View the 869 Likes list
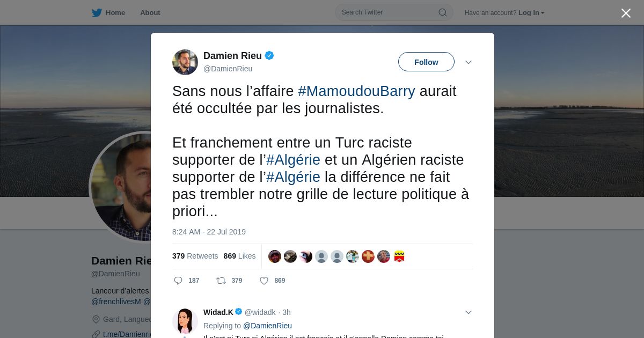The width and height of the screenshot is (644, 338). [239, 256]
